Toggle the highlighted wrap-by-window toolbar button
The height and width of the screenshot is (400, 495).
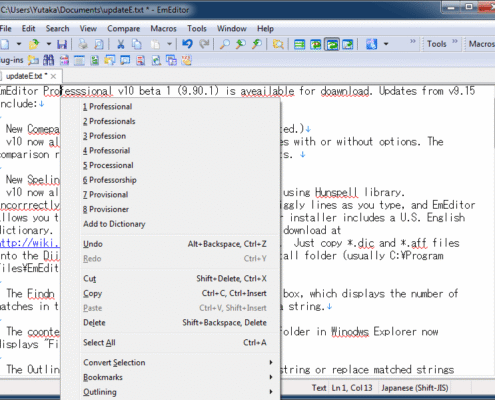(x=332, y=44)
